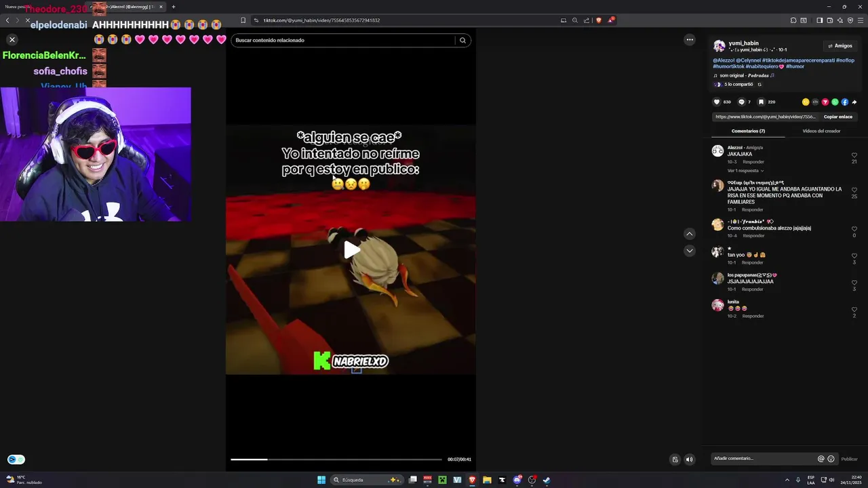
Task: Open more share options arrow
Action: click(x=854, y=102)
